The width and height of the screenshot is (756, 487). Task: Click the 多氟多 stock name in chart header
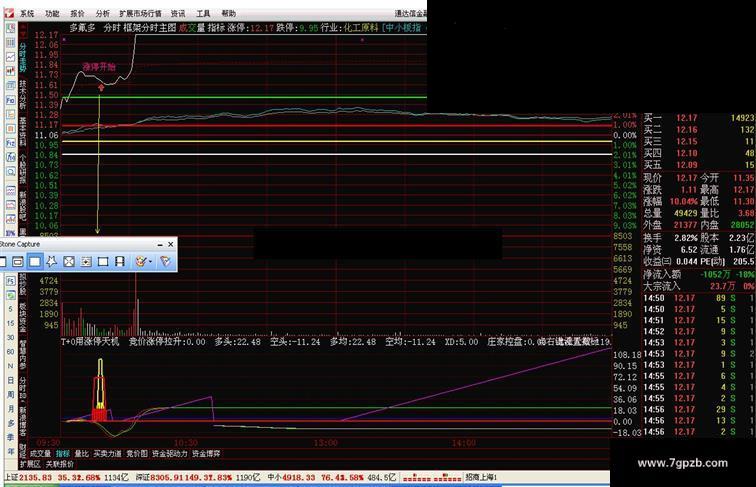[x=83, y=28]
